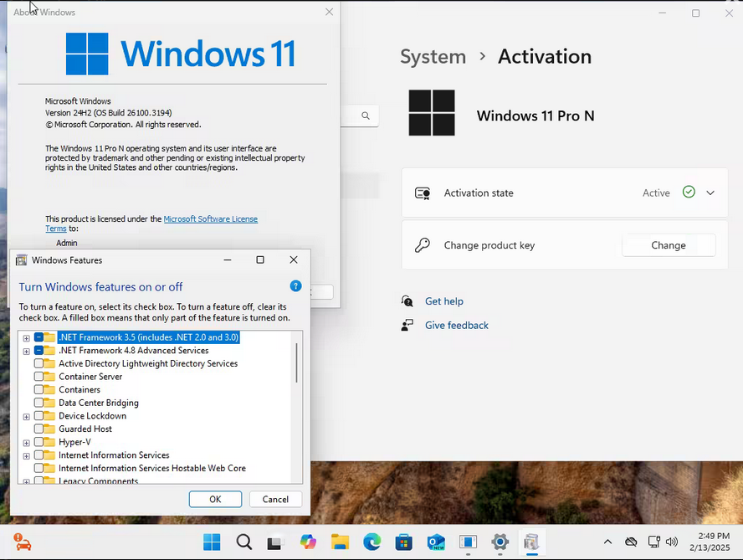Image resolution: width=743 pixels, height=560 pixels.
Task: Click the widgets traffic alert icon
Action: point(22,542)
